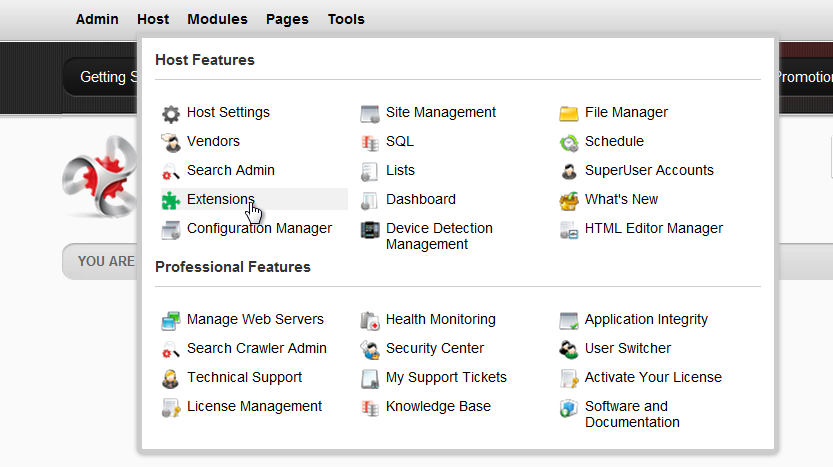Open Health Monitoring link
Viewport: 833px width, 467px height.
441,319
